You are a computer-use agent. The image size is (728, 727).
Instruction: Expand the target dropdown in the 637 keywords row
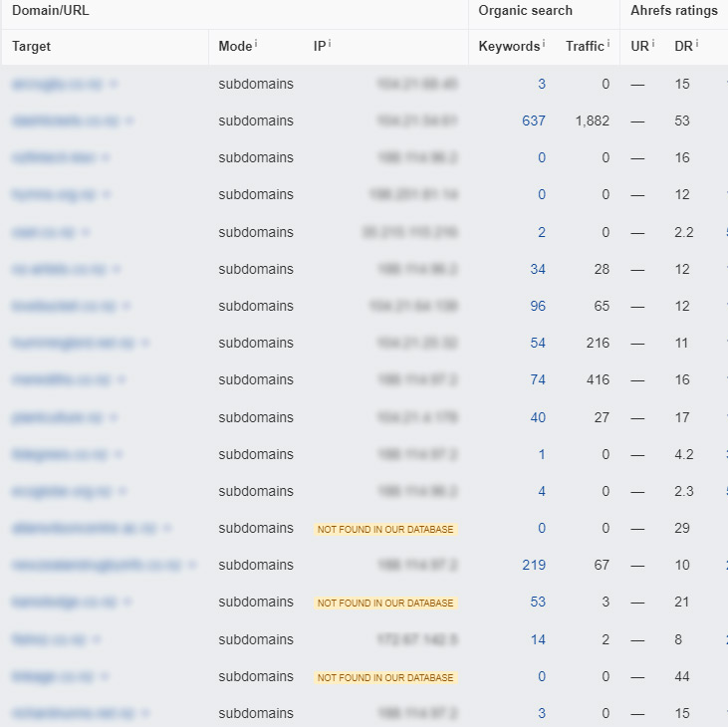coord(130,121)
